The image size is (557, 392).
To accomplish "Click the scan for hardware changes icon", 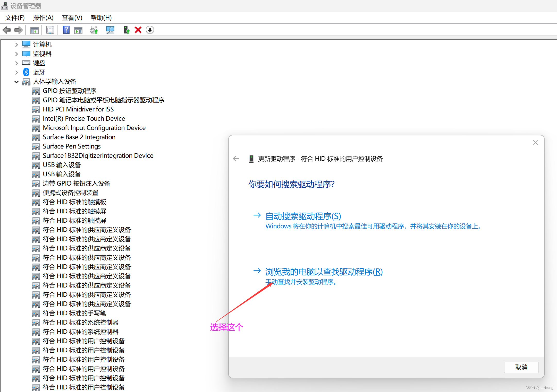I will click(110, 30).
